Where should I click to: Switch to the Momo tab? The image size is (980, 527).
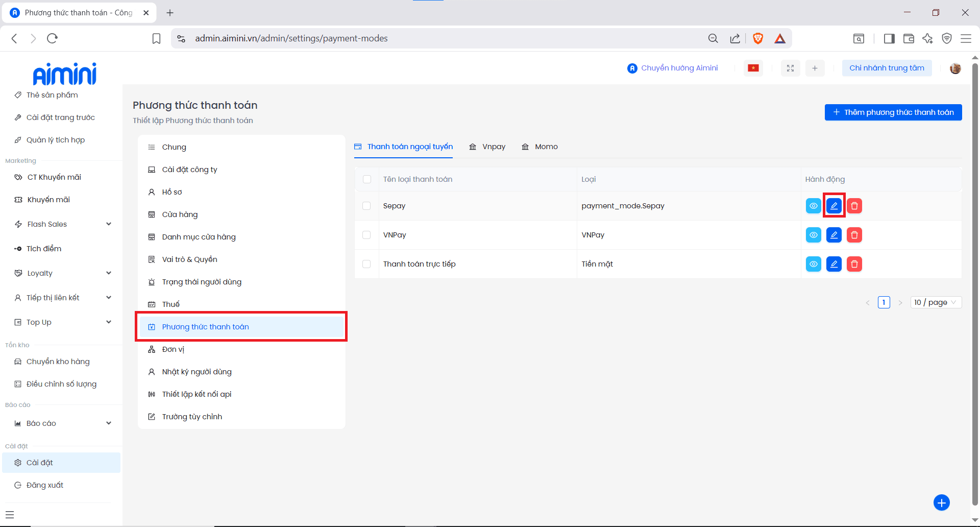pos(540,147)
